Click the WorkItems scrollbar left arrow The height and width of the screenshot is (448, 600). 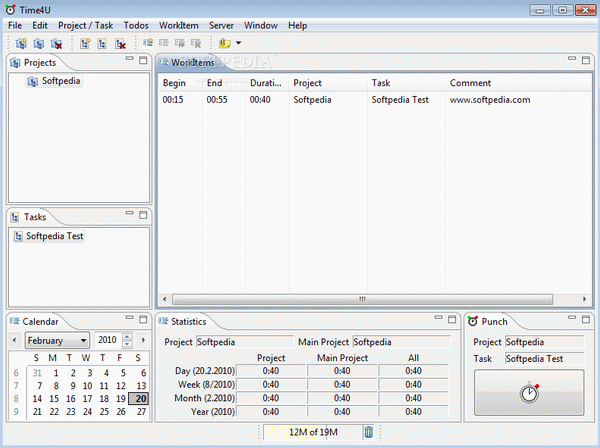(165, 299)
